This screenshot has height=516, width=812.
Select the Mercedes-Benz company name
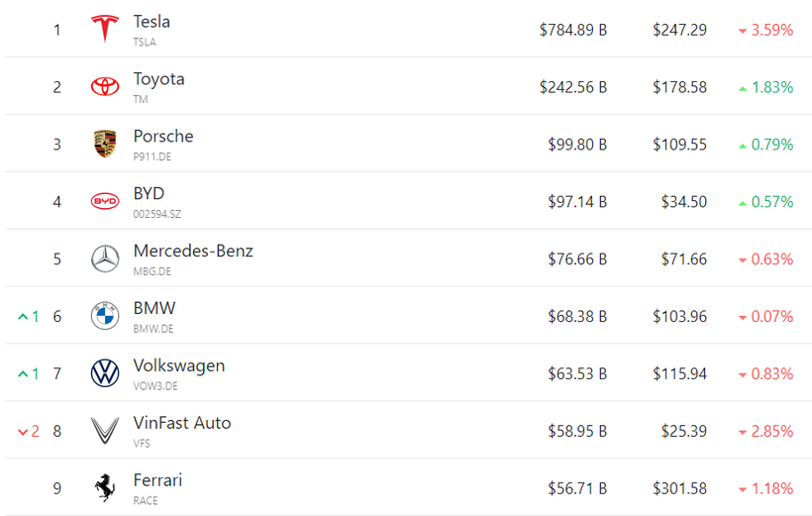(193, 252)
